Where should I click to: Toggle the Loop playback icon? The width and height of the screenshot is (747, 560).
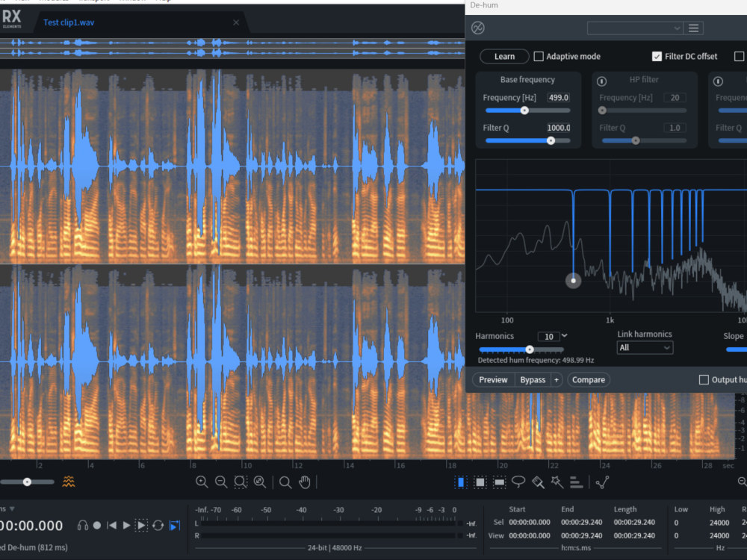tap(158, 525)
